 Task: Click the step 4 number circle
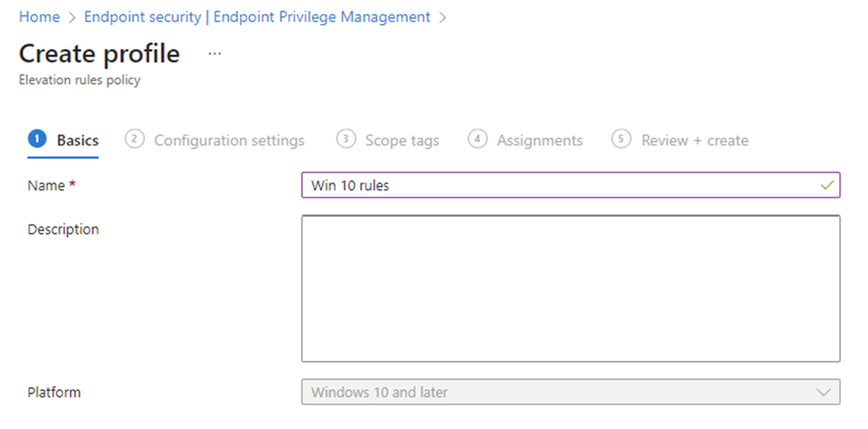477,139
